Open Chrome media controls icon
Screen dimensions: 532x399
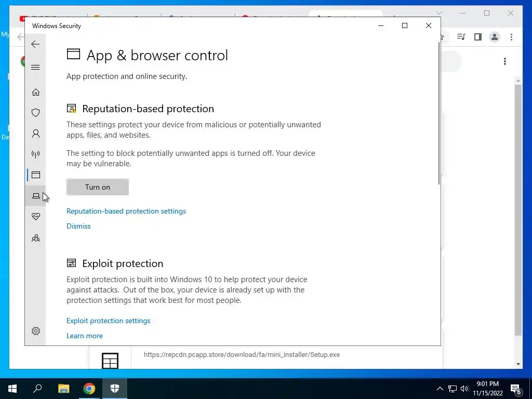[461, 37]
